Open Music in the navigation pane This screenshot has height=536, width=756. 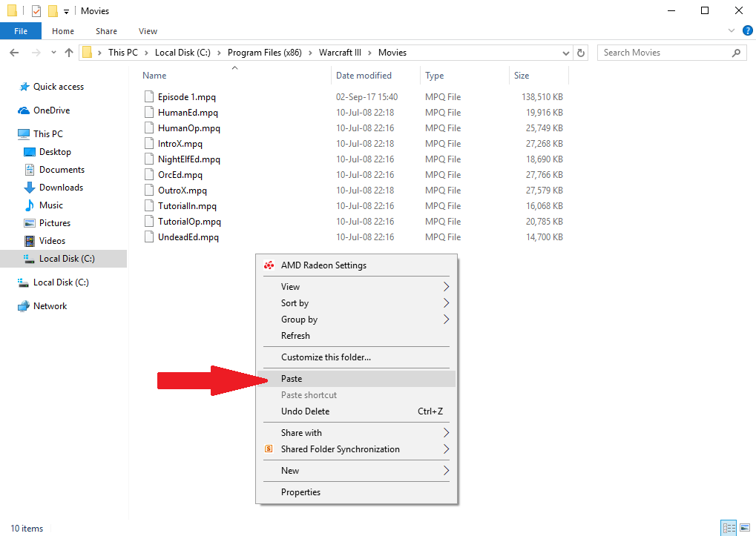coord(51,205)
